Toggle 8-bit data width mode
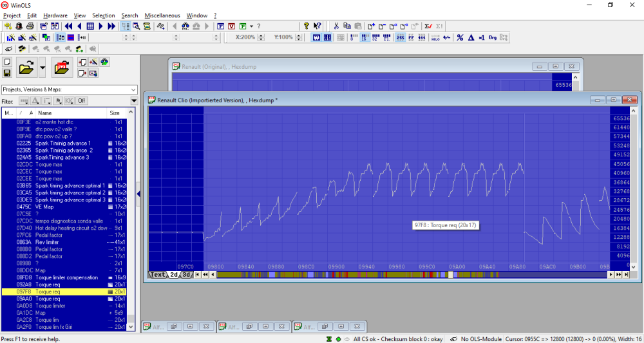Screen dimensions: 644x343 (353, 37)
